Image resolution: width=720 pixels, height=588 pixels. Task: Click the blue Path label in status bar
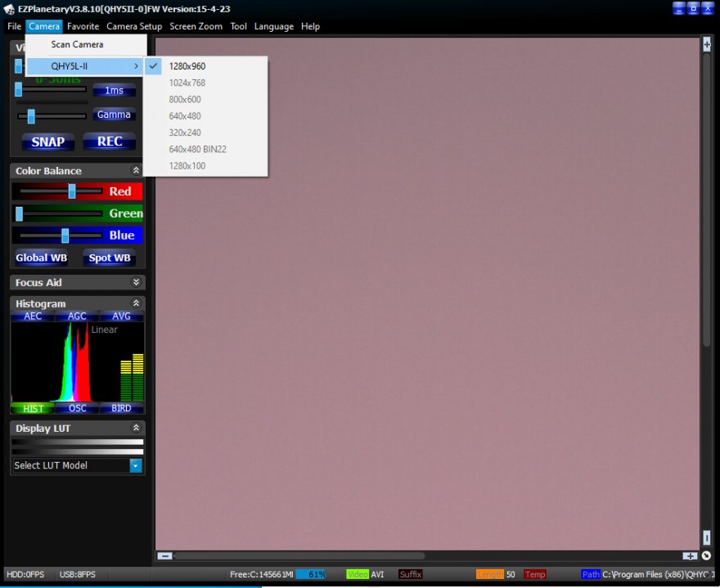591,574
